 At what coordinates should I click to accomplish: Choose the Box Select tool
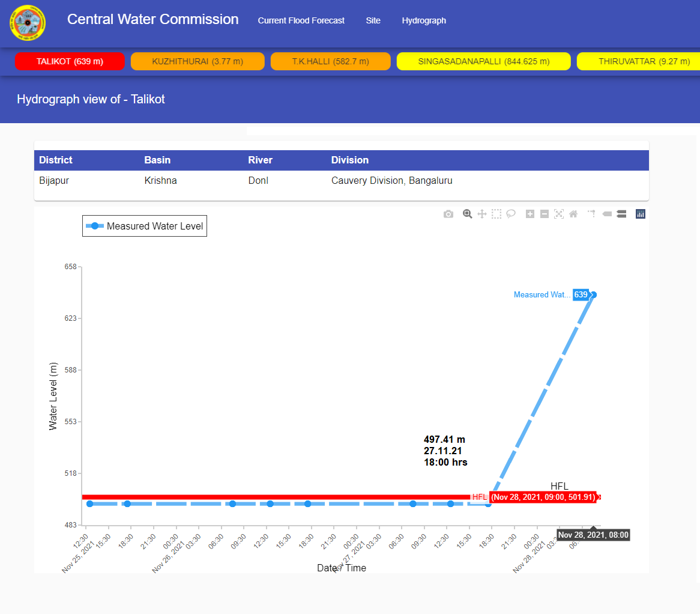point(496,214)
